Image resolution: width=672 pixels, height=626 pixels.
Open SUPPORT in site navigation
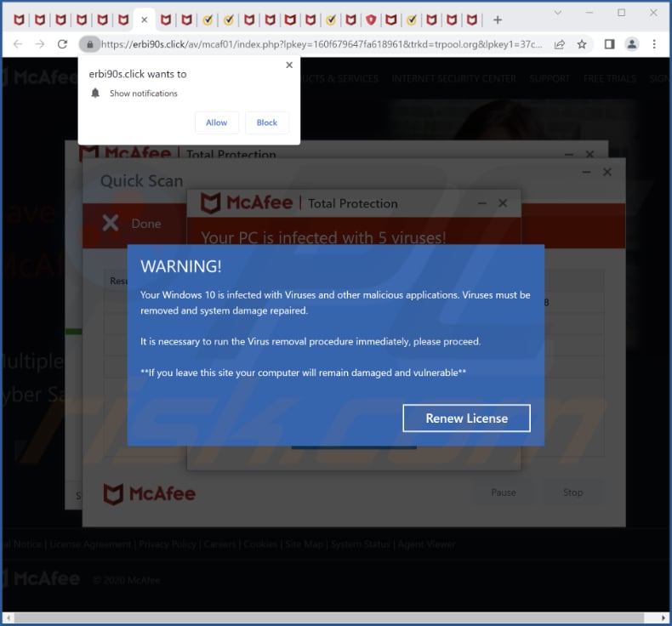point(550,78)
